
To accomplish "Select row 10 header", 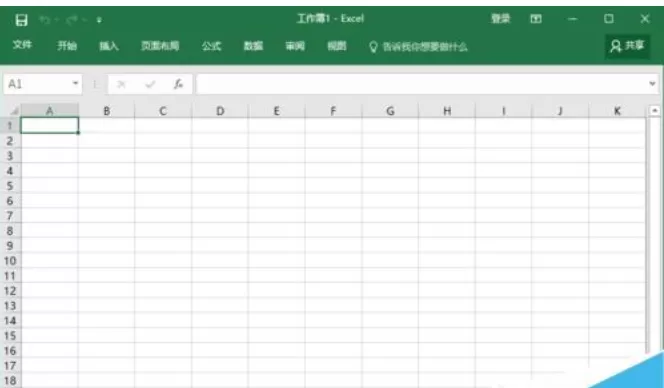I will coord(10,261).
